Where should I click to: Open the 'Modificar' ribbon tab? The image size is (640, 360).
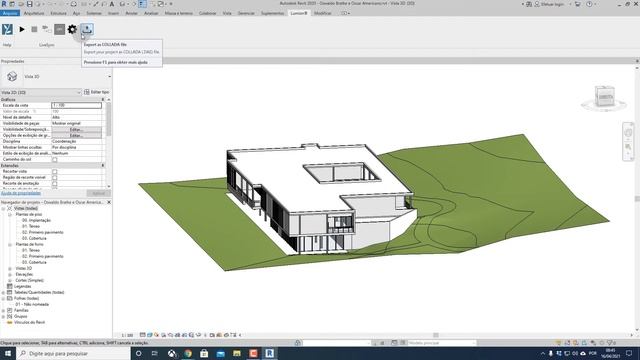pyautogui.click(x=322, y=13)
